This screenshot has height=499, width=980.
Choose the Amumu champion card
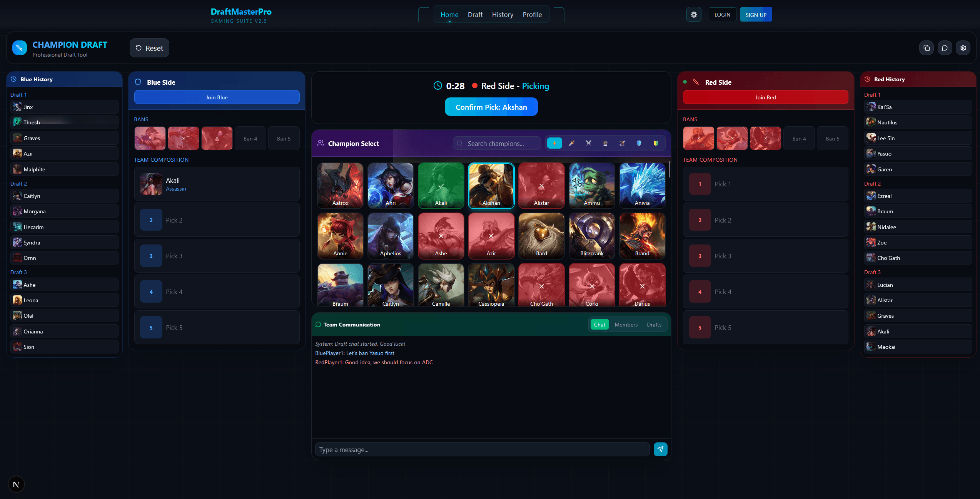click(592, 186)
